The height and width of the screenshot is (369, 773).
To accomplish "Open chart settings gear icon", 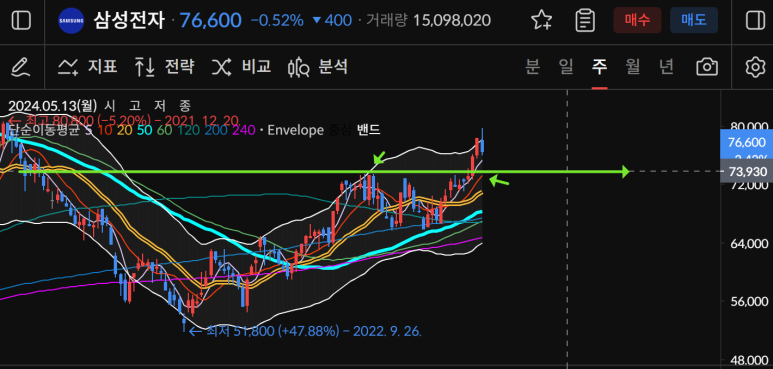I will (754, 67).
